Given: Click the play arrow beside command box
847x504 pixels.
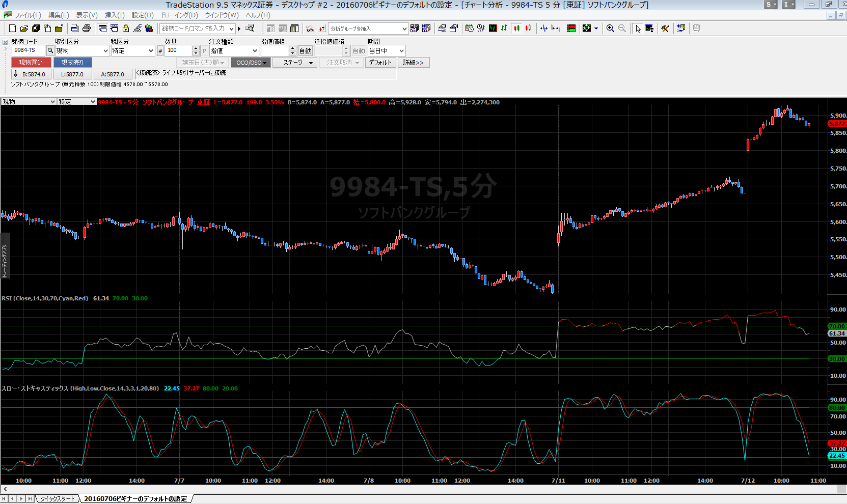Looking at the screenshot, I should pos(239,29).
